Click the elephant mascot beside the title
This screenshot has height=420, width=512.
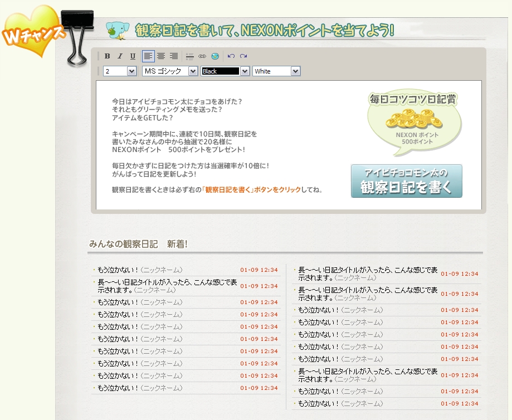tap(118, 31)
